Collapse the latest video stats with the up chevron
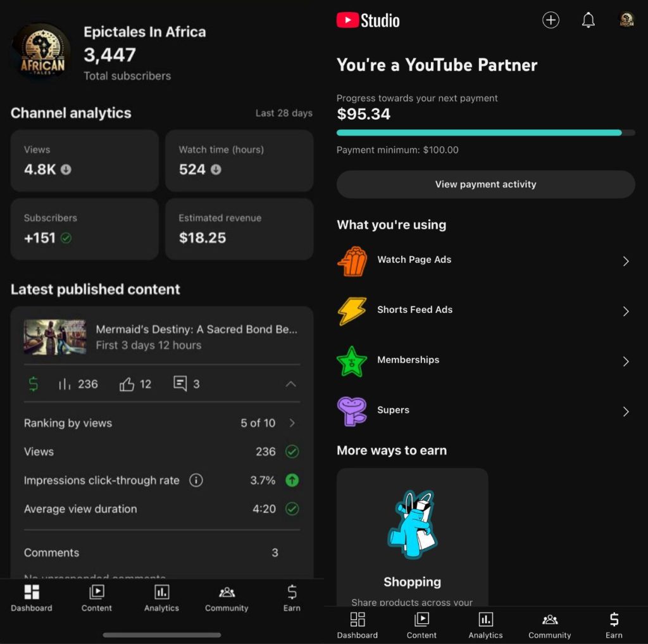This screenshot has height=644, width=648. click(290, 384)
